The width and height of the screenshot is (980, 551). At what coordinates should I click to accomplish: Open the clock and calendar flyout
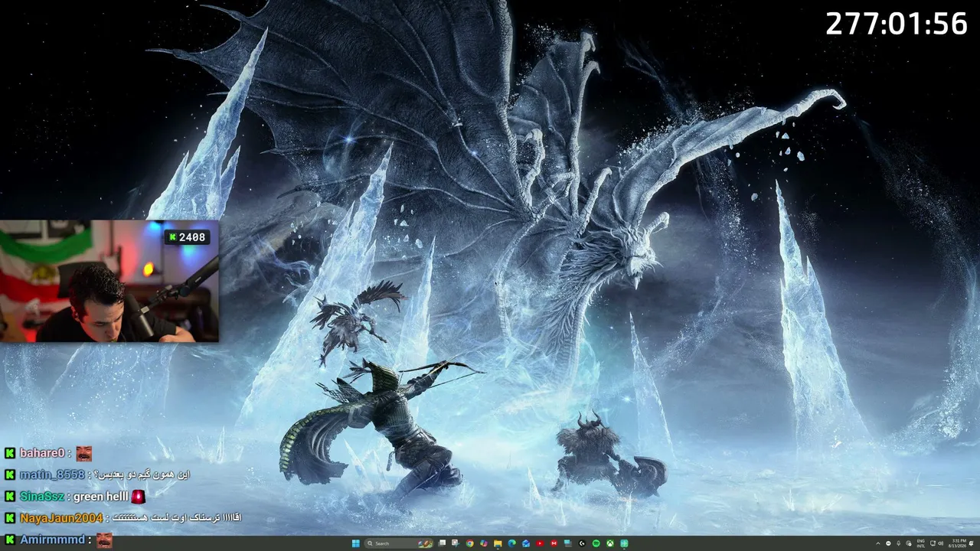point(957,543)
